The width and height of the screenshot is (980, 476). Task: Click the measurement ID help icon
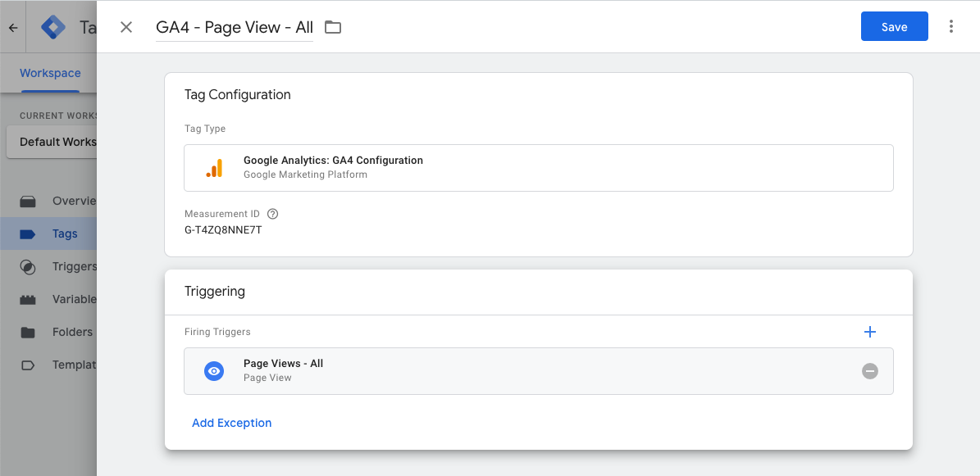pos(272,213)
